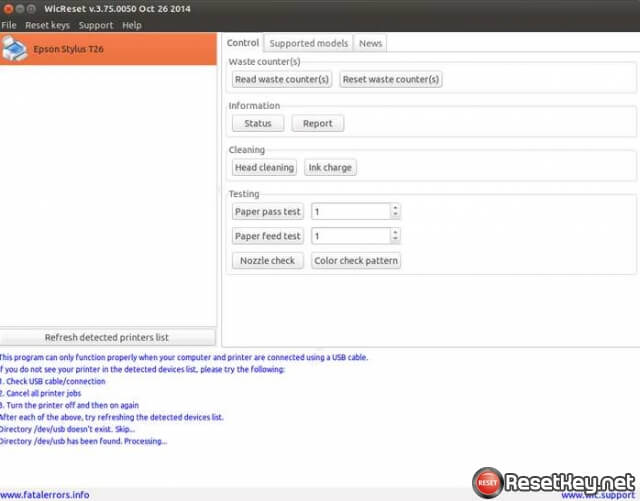Viewport: 640px width, 501px height.
Task: Click log line 'Directory /dev/usb has been found. Processing...'
Action: (83, 441)
